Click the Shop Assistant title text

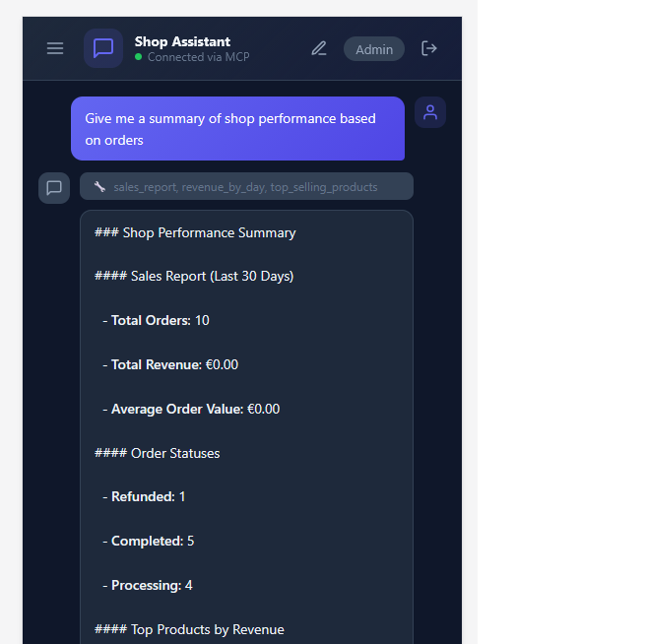pos(182,41)
